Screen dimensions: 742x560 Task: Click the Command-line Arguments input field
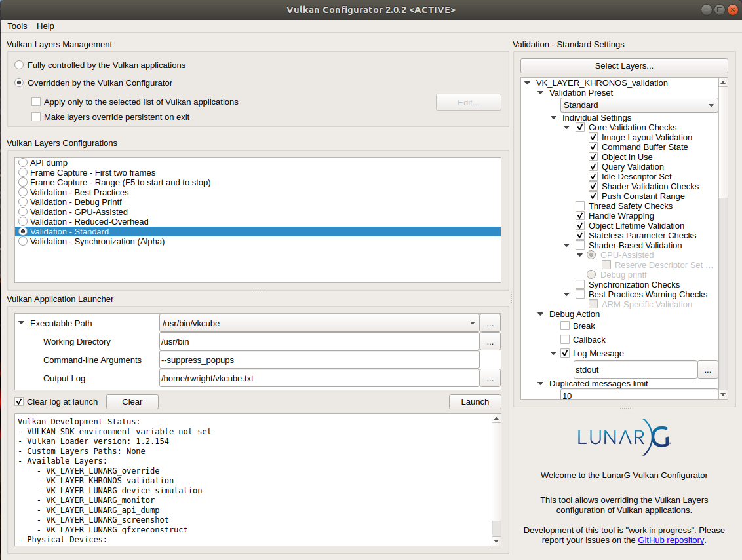click(319, 360)
